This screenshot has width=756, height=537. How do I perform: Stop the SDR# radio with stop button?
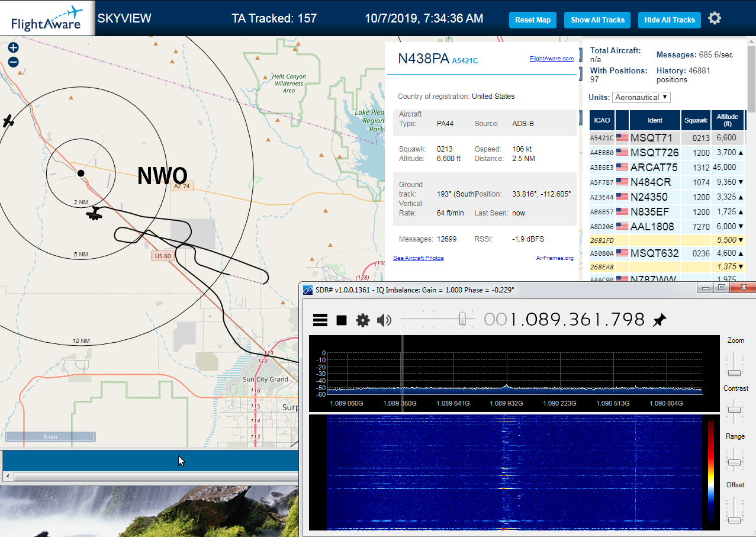point(342,320)
